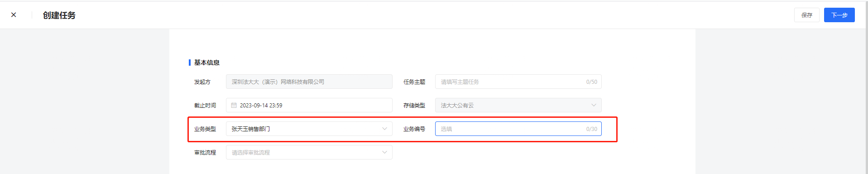Click the 任务主题 field label
This screenshot has height=174, width=868.
tap(414, 82)
